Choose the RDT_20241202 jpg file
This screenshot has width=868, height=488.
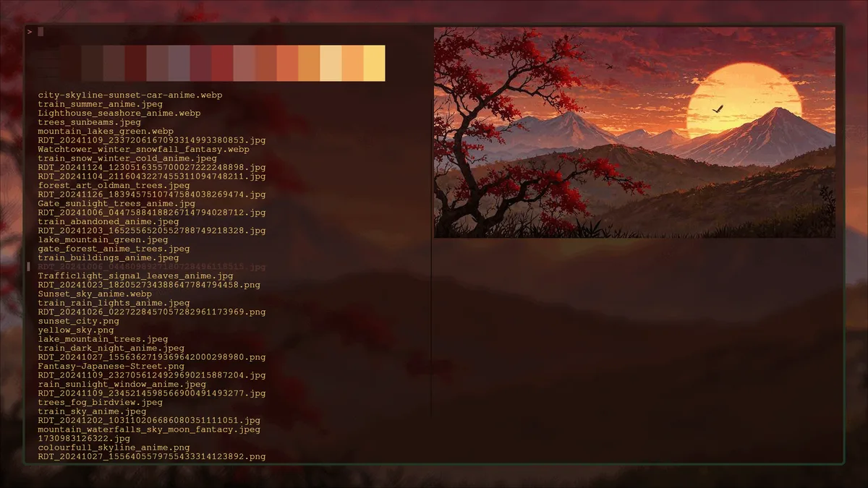coord(149,420)
